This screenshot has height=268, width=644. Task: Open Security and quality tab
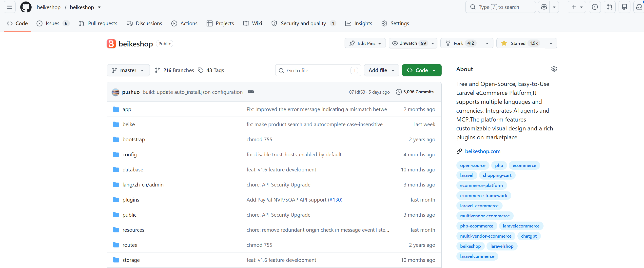point(304,23)
